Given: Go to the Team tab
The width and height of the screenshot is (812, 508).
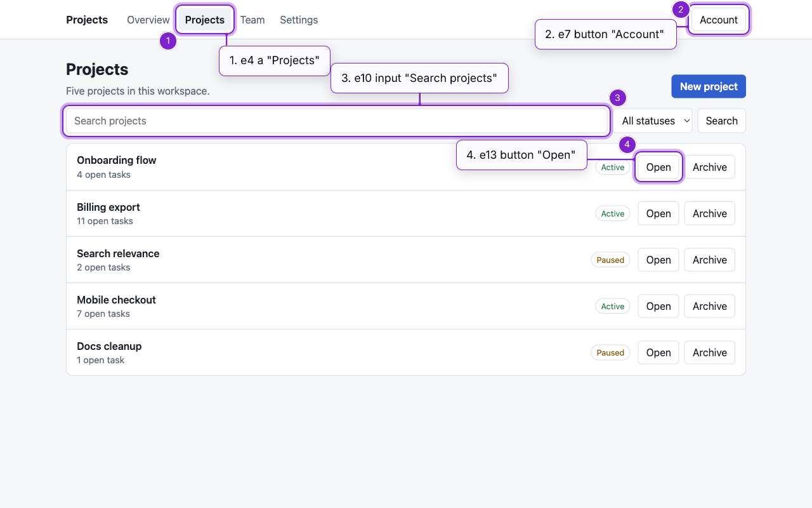Looking at the screenshot, I should click(x=252, y=20).
